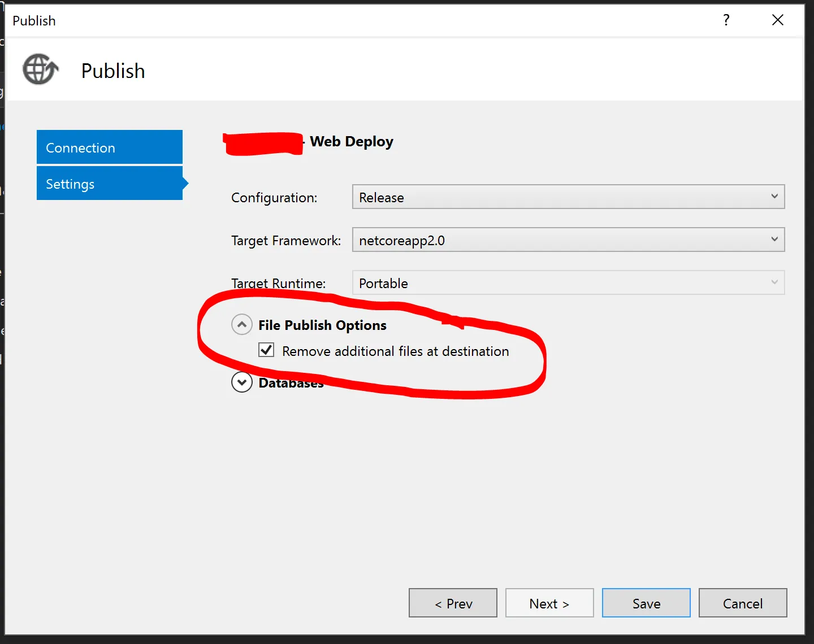This screenshot has height=644, width=814.
Task: Cancel the publish dialog
Action: click(x=743, y=603)
